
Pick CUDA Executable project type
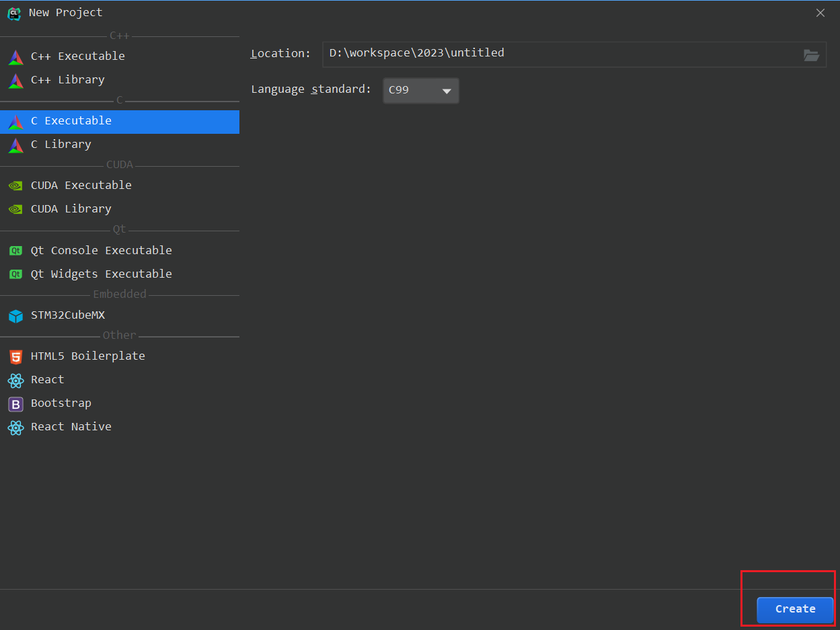(x=120, y=186)
